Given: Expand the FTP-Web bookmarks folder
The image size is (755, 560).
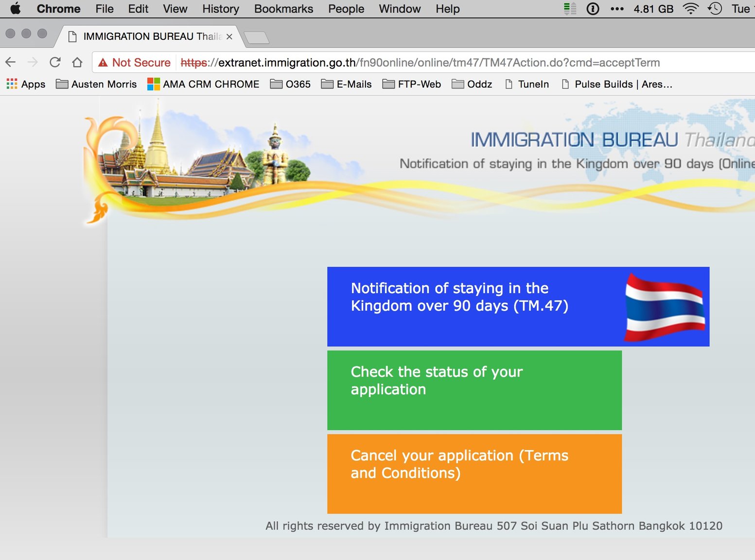Looking at the screenshot, I should pyautogui.click(x=412, y=84).
